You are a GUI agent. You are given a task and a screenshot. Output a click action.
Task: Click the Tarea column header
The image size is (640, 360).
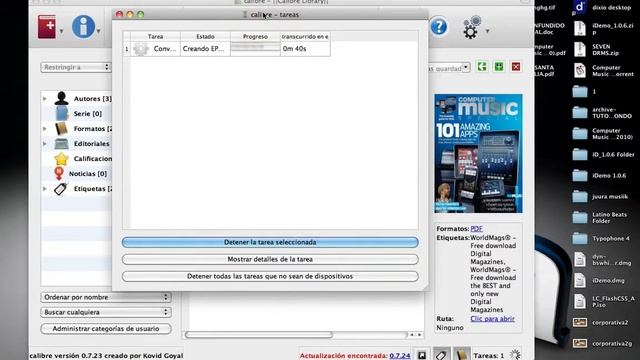(156, 36)
